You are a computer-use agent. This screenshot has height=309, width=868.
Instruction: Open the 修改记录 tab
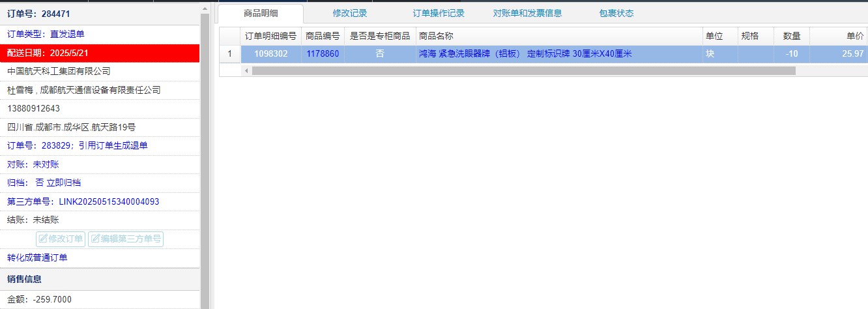(350, 13)
